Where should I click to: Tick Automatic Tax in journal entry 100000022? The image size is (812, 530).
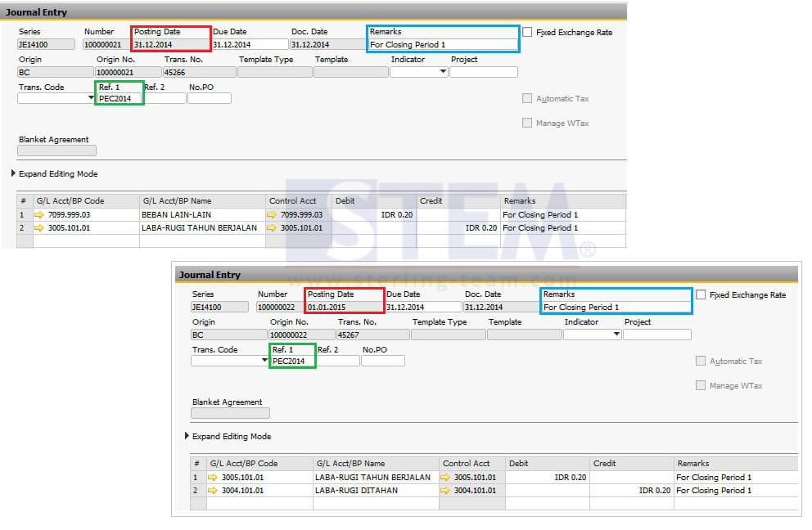(701, 361)
